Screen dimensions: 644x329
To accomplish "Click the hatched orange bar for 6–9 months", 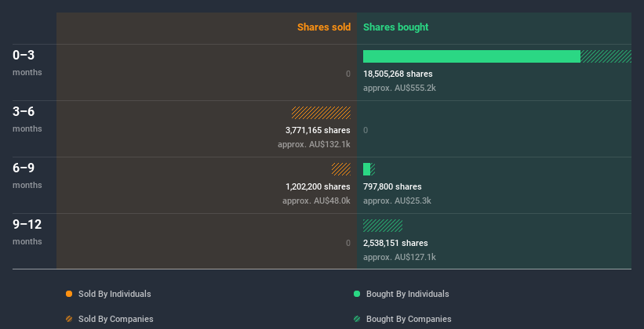I will click(341, 169).
